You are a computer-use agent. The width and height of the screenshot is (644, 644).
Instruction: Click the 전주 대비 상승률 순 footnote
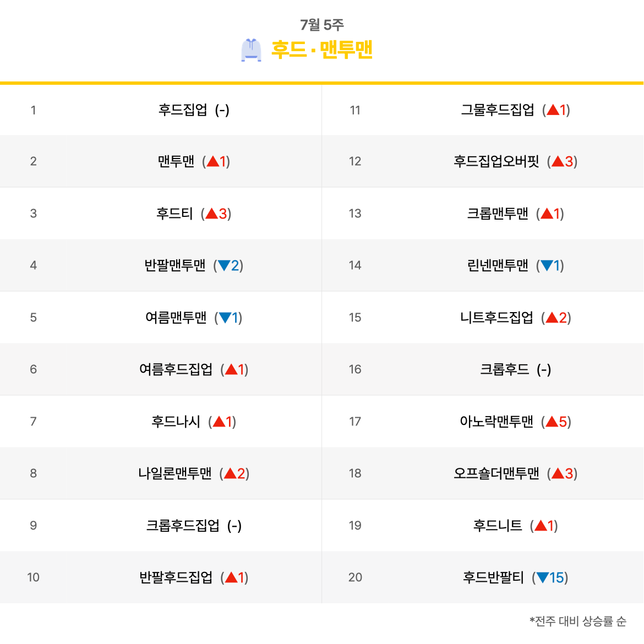coord(578,621)
